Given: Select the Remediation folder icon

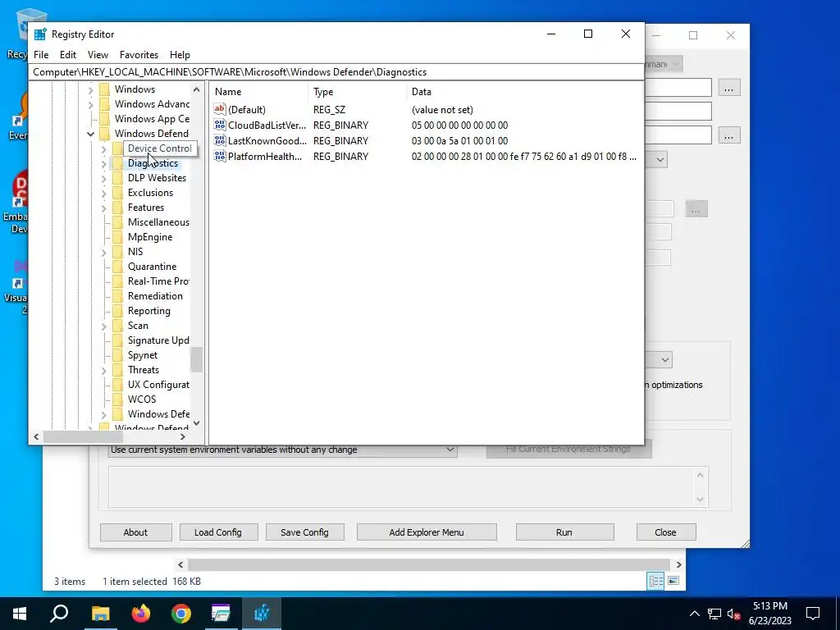Looking at the screenshot, I should 118,295.
